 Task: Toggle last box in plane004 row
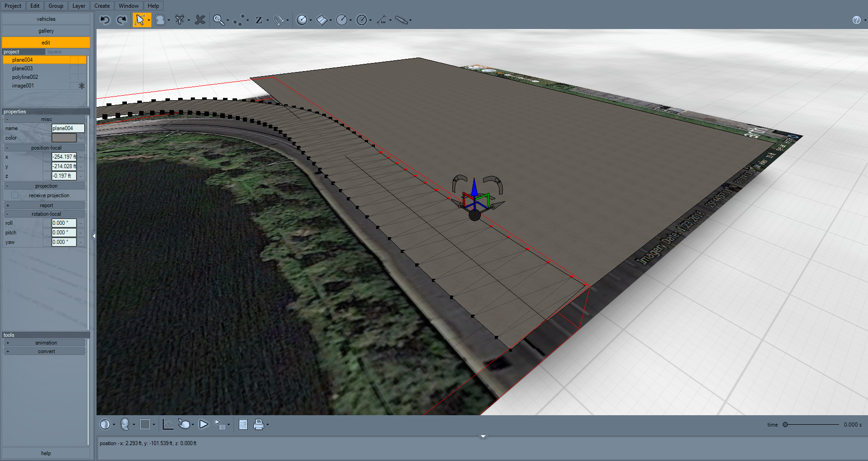(82, 60)
